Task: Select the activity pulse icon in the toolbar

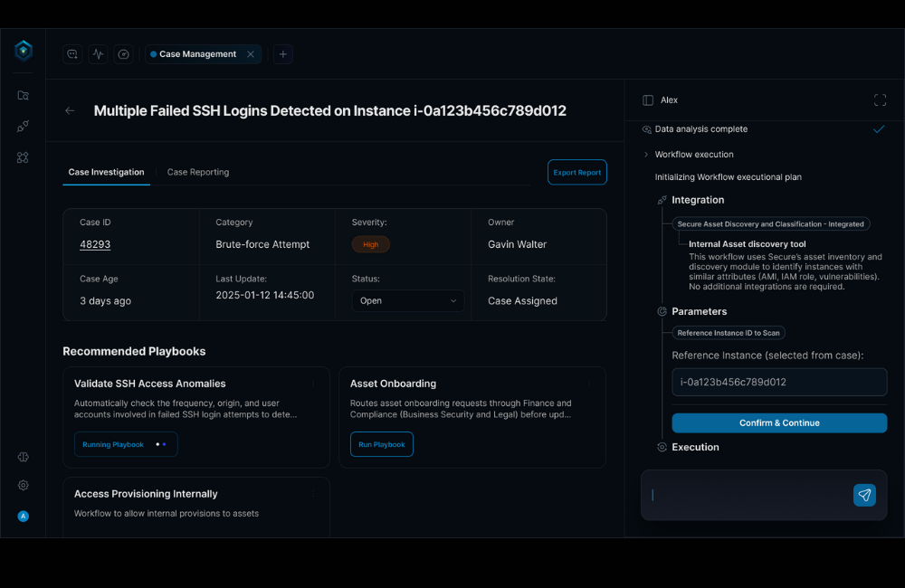Action: [x=98, y=54]
